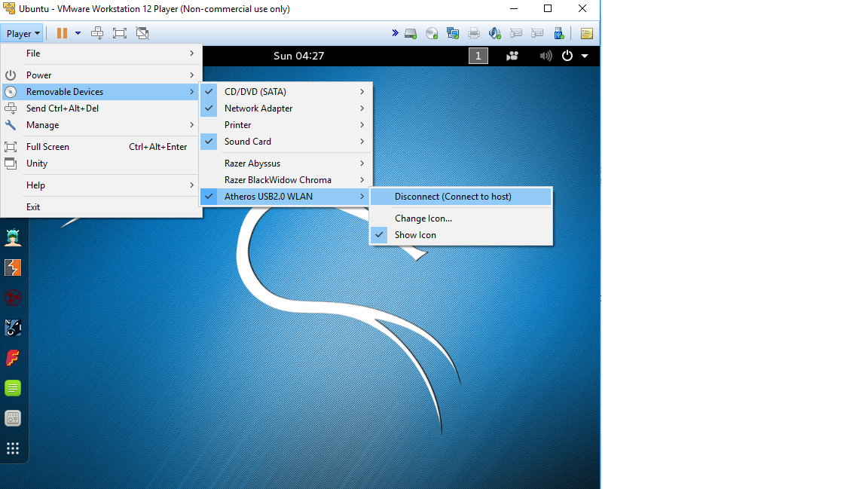Launch Faraday F icon in dock
Viewport: 868px width, 489px height.
[13, 358]
